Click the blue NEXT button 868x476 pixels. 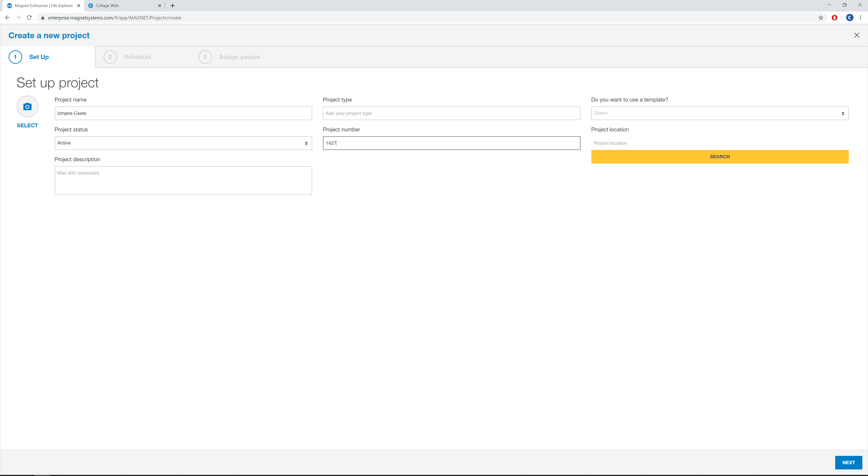pos(848,462)
